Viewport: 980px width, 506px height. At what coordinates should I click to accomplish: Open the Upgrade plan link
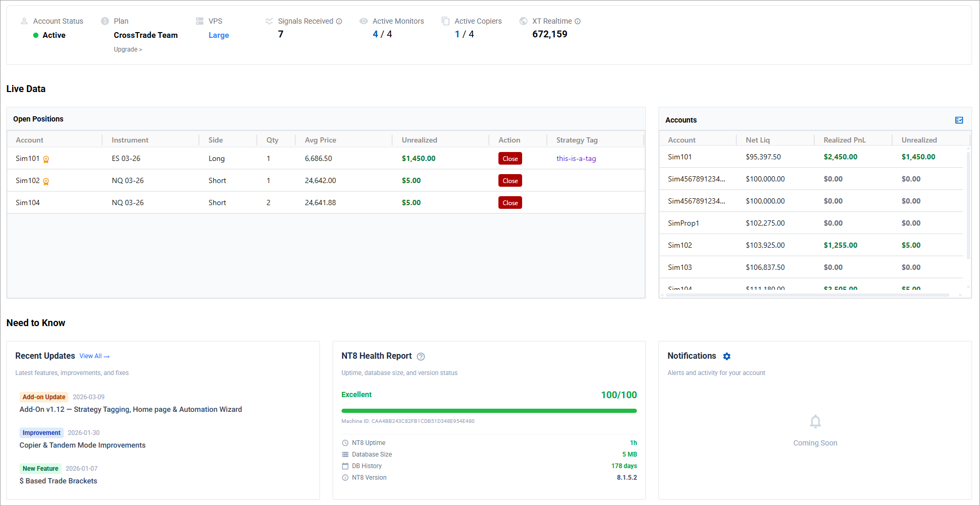pos(128,49)
